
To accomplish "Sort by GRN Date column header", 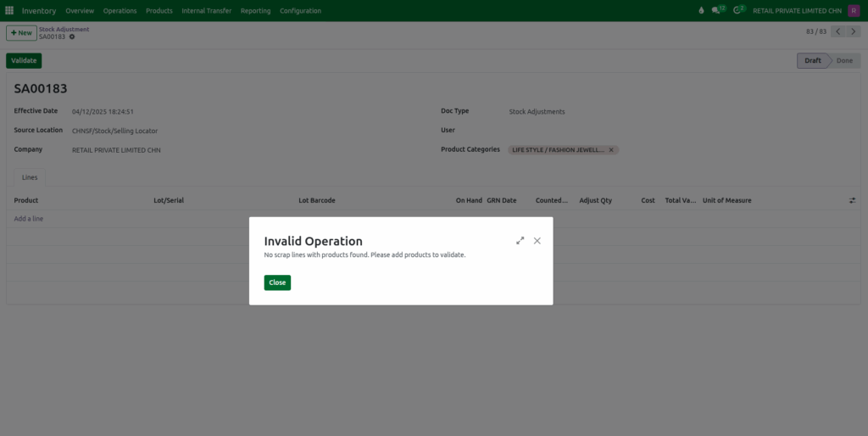I will (502, 200).
